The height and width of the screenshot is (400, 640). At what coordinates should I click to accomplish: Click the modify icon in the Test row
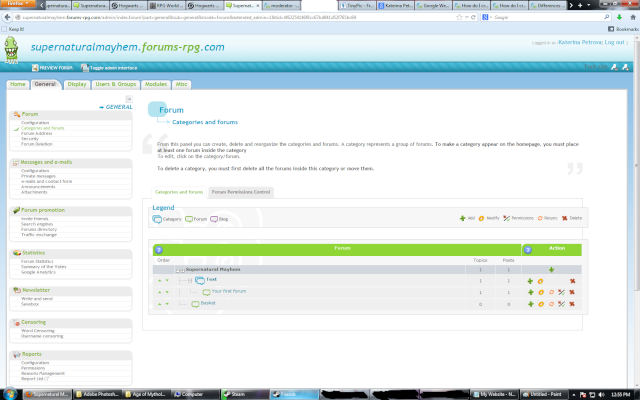540,281
